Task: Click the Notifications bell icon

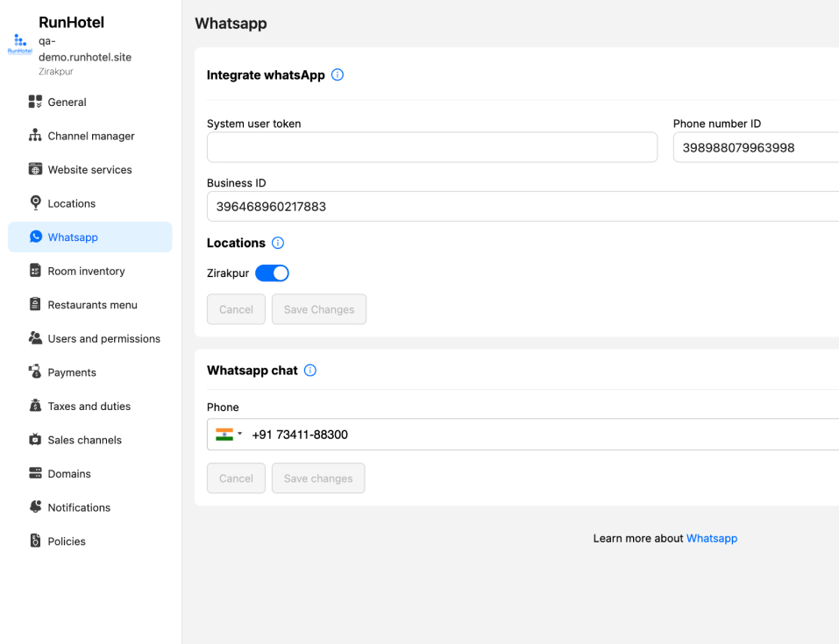Action: (x=35, y=506)
